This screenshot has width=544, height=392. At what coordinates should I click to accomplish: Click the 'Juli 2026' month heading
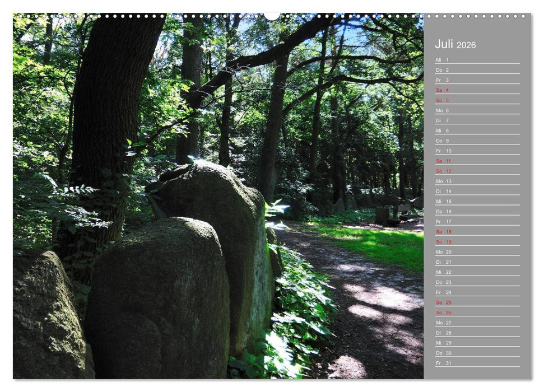tap(455, 44)
